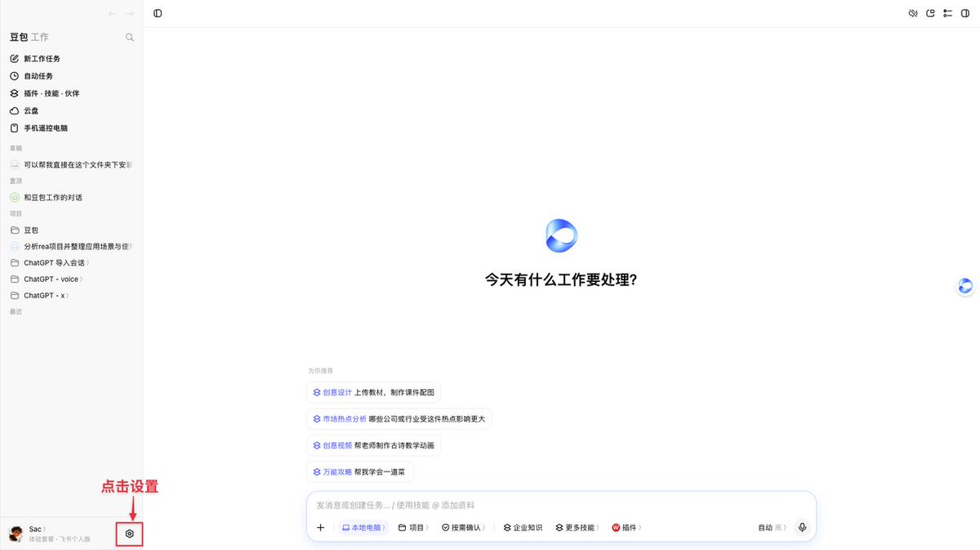Viewport: 980px width, 550px height.
Task: Open the pop-out window icon at top right
Action: [930, 13]
